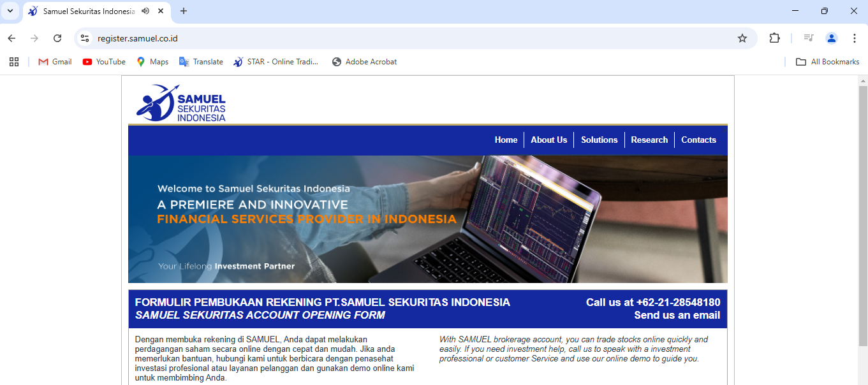
Task: Restore down the Chrome window
Action: tap(825, 11)
